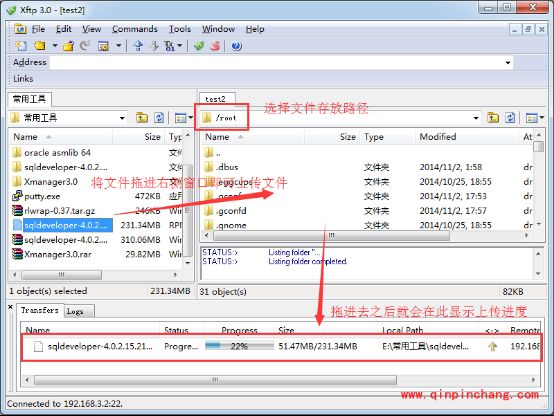Select Xmanager3.0.rar file
Viewport: 554px width, 416px height.
click(x=52, y=254)
